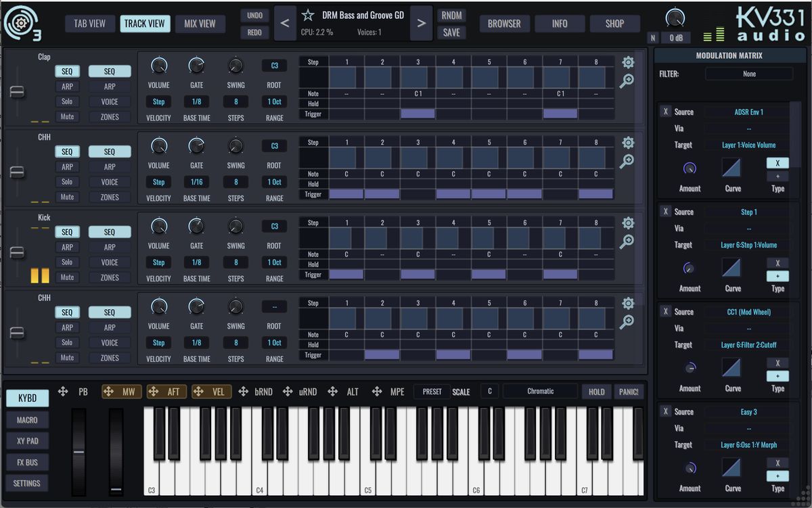Click the SynthMaster spiral logo top-left
Image resolution: width=812 pixels, height=508 pixels.
pos(20,22)
